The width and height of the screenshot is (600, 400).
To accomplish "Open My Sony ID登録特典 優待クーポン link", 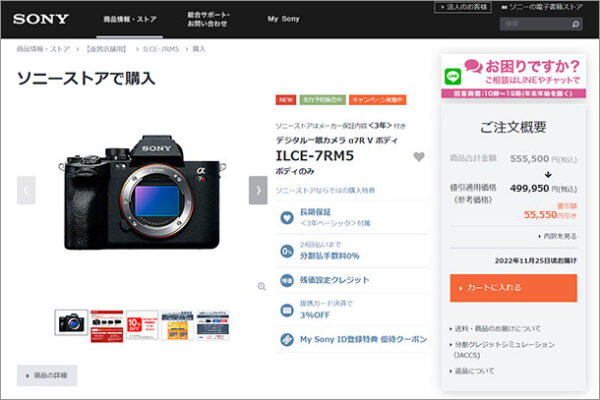I will [363, 340].
